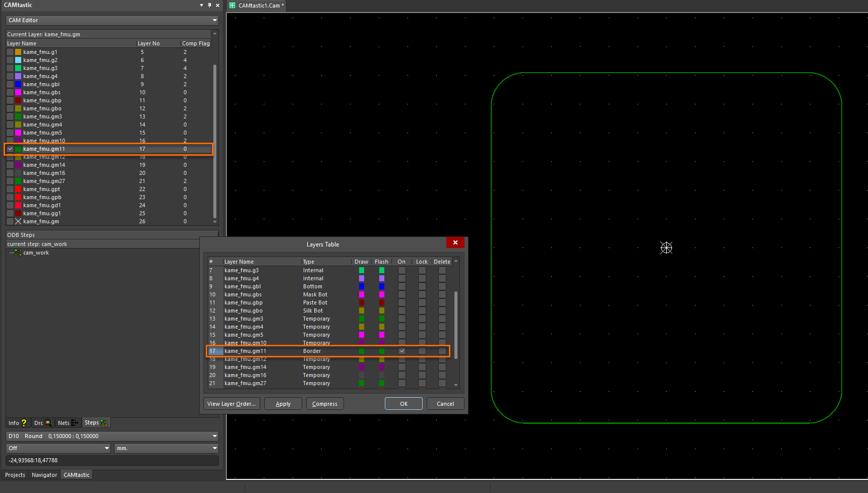The width and height of the screenshot is (868, 493).
Task: Select the CAMtastic bottom panel tab
Action: tap(77, 475)
